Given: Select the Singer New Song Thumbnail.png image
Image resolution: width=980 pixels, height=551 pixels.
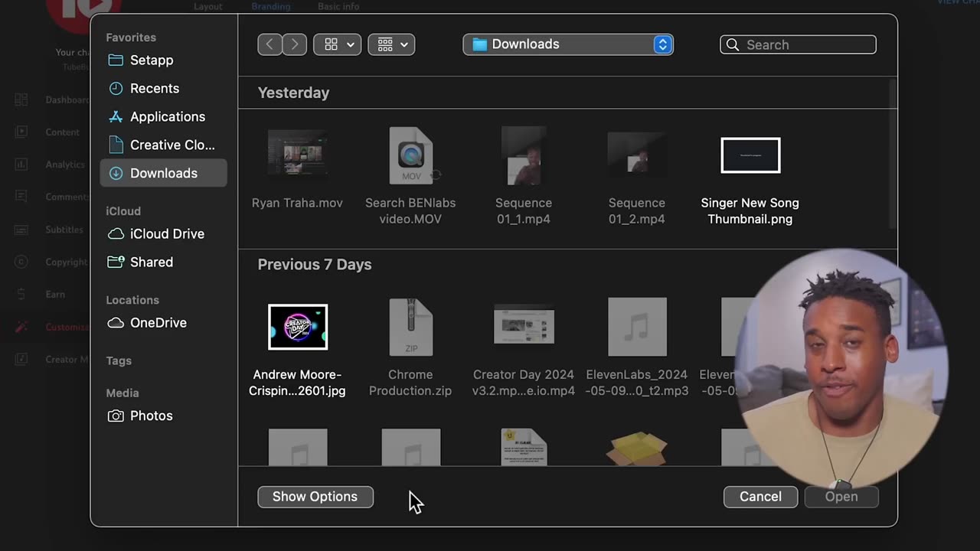Looking at the screenshot, I should tap(750, 155).
